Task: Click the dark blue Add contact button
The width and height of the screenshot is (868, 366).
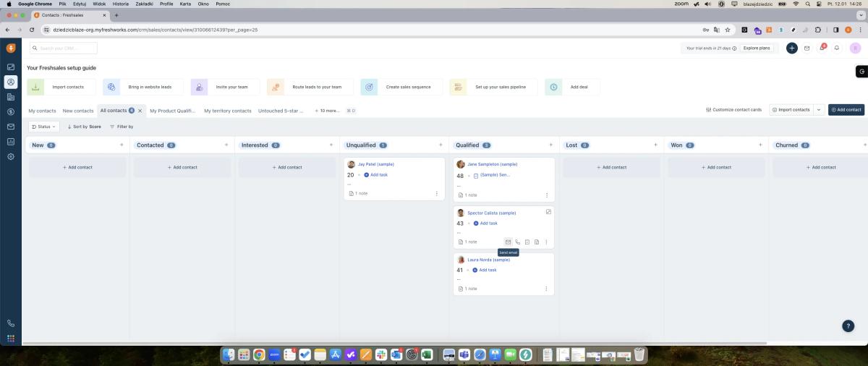Action: click(x=846, y=110)
